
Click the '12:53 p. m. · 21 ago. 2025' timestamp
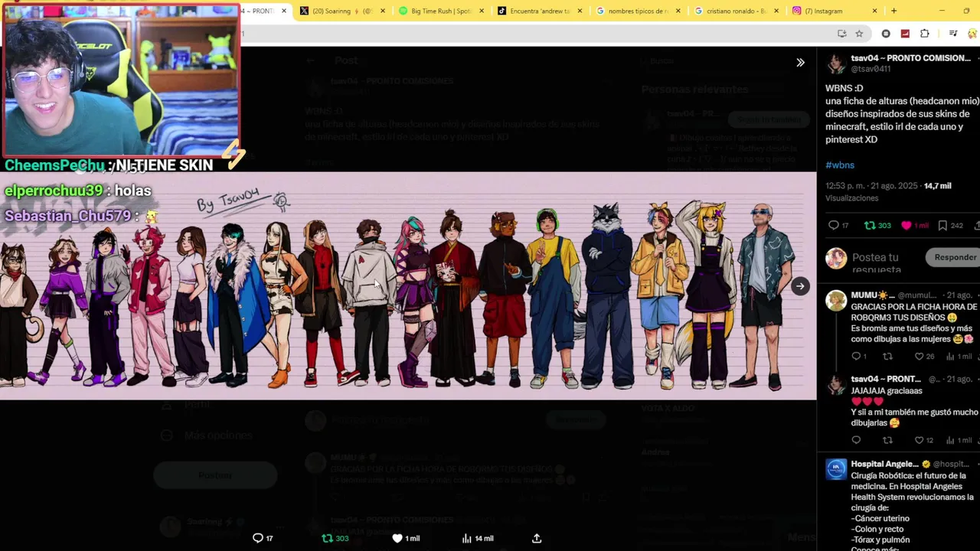(872, 186)
